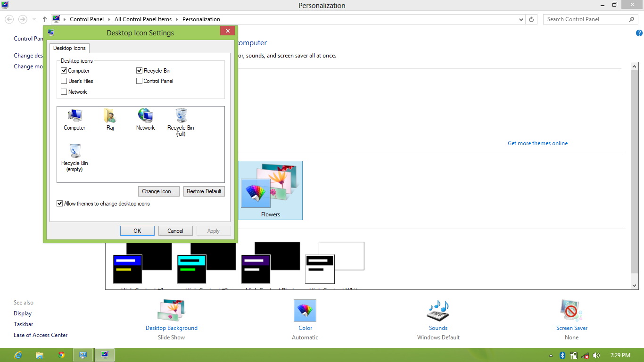Image resolution: width=644 pixels, height=362 pixels.
Task: Open the Get more themes online link
Action: click(x=538, y=143)
